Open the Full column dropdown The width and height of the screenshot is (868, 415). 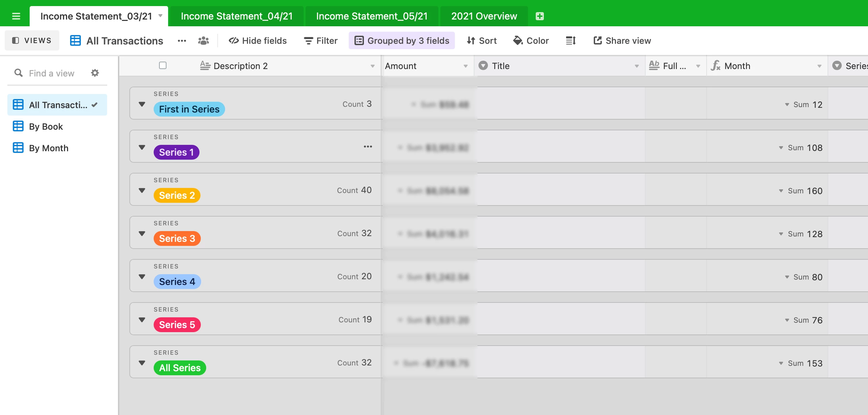(698, 66)
